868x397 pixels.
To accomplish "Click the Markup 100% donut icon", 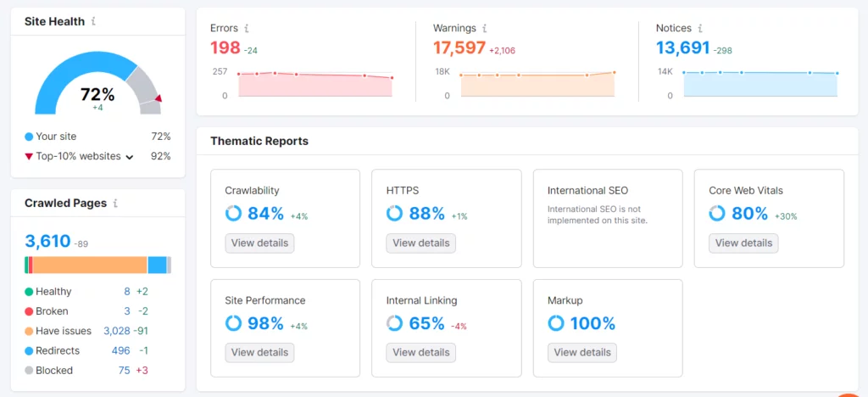I will 555,323.
